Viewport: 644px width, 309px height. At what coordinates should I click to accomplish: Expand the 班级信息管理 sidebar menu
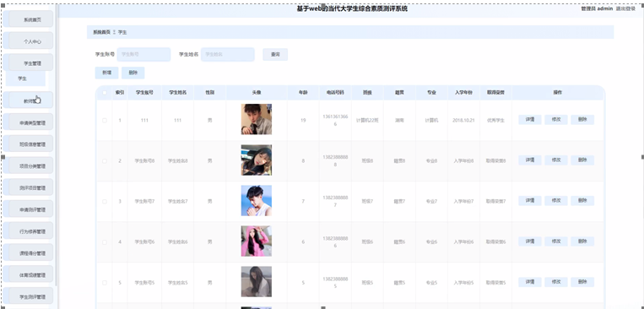(x=29, y=144)
